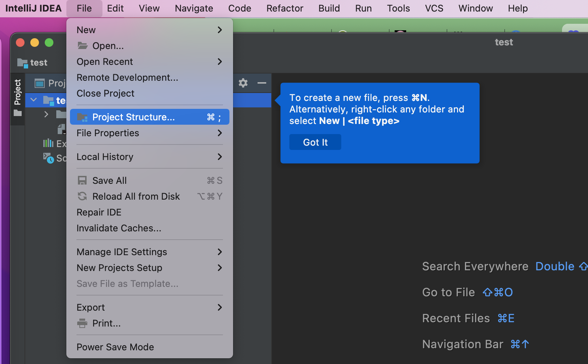This screenshot has width=588, height=364.
Task: Expand Local History submenu arrow
Action: (220, 157)
